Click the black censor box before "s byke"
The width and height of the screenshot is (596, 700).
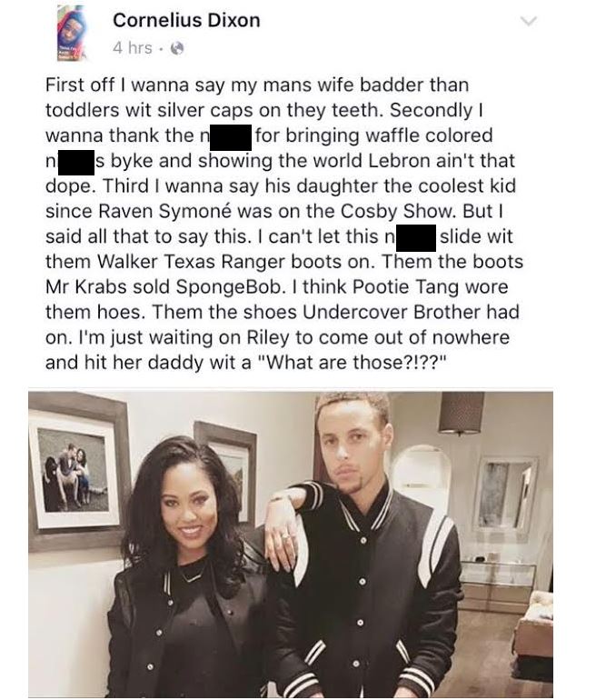click(74, 163)
